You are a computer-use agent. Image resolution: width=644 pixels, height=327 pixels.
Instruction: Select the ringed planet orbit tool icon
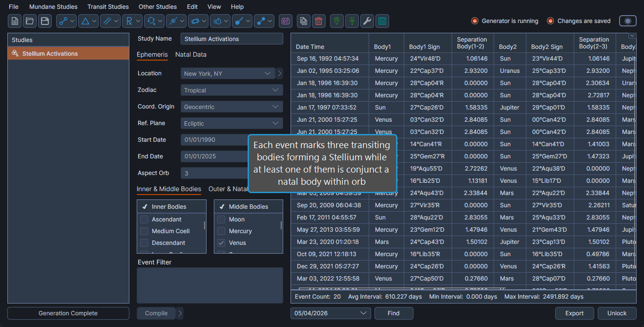[x=195, y=21]
